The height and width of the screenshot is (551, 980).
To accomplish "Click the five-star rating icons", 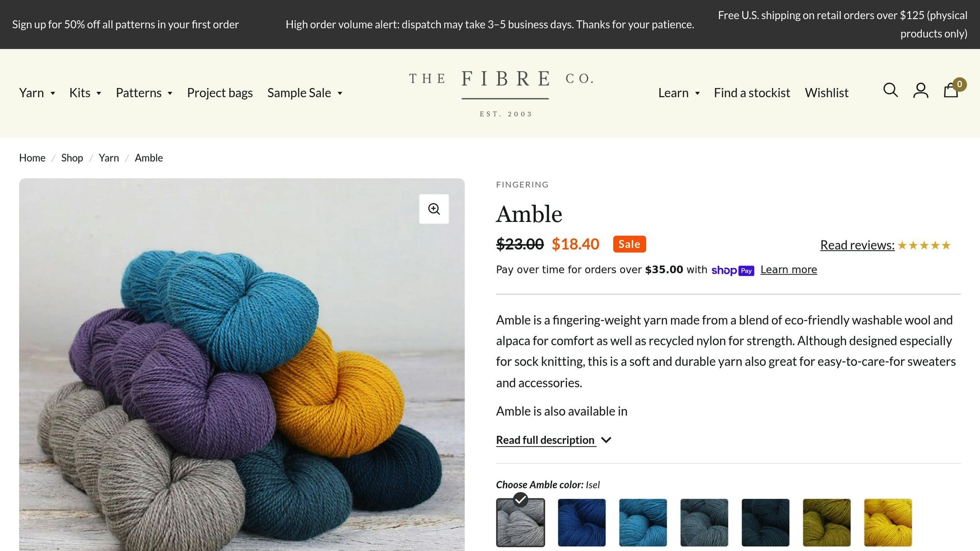I will click(924, 245).
